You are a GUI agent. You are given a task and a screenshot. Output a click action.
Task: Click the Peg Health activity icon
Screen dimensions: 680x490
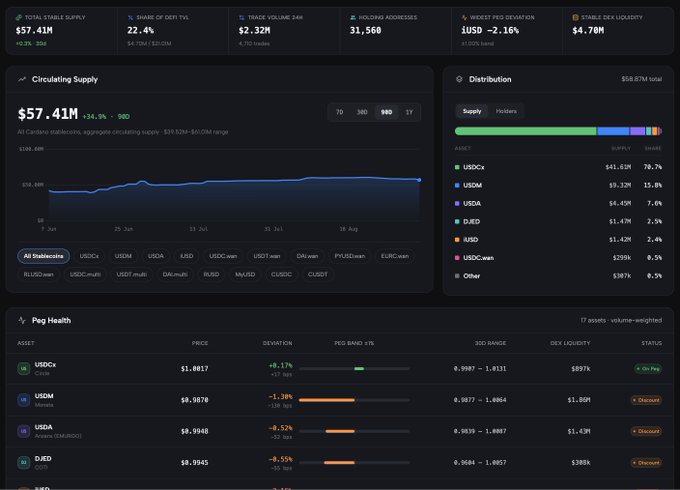(22, 320)
